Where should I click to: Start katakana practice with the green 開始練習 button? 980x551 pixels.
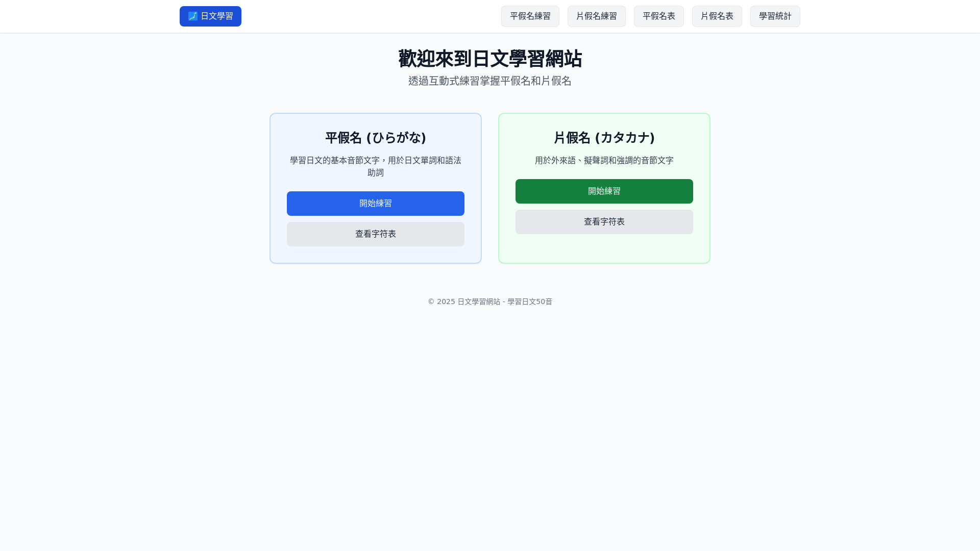click(604, 191)
